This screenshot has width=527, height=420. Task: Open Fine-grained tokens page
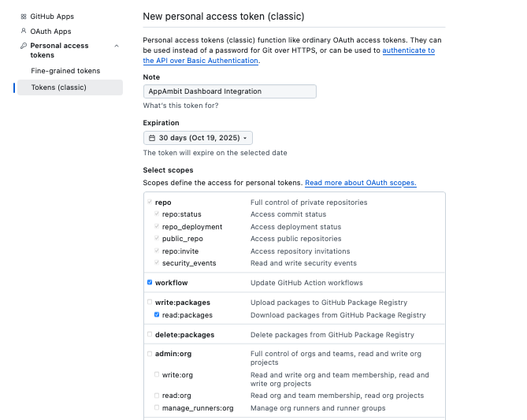(x=65, y=71)
